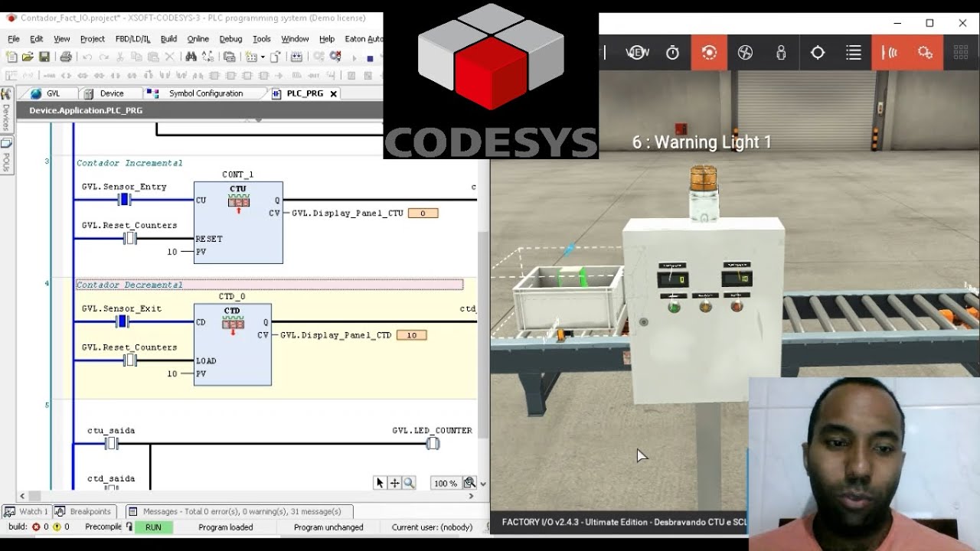980x551 pixels.
Task: Click the Factory I/O stopwatch icon
Action: point(672,52)
